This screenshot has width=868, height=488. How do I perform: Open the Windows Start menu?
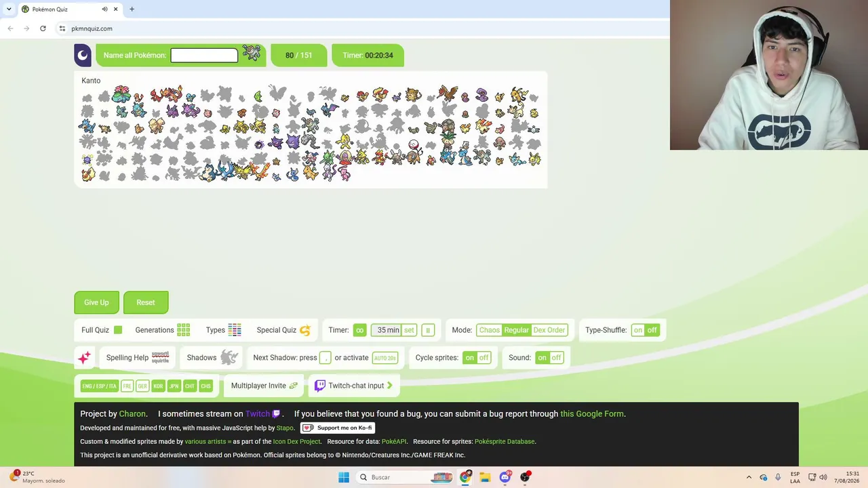[344, 477]
